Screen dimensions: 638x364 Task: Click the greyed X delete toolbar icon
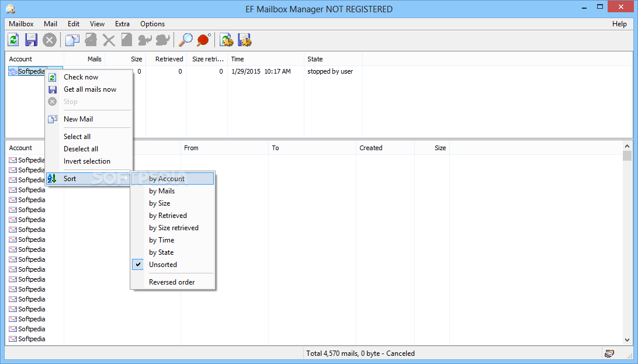click(x=109, y=40)
